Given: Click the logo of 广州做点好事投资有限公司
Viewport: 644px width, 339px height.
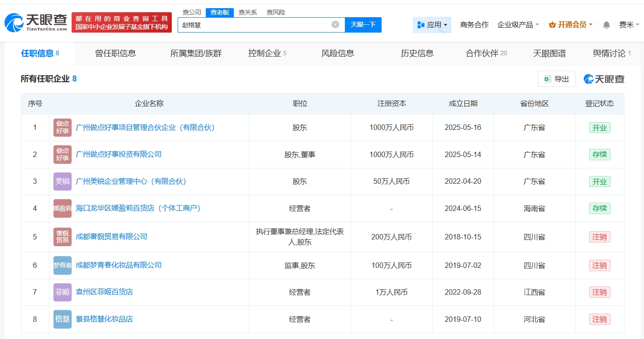Looking at the screenshot, I should click(x=63, y=154).
